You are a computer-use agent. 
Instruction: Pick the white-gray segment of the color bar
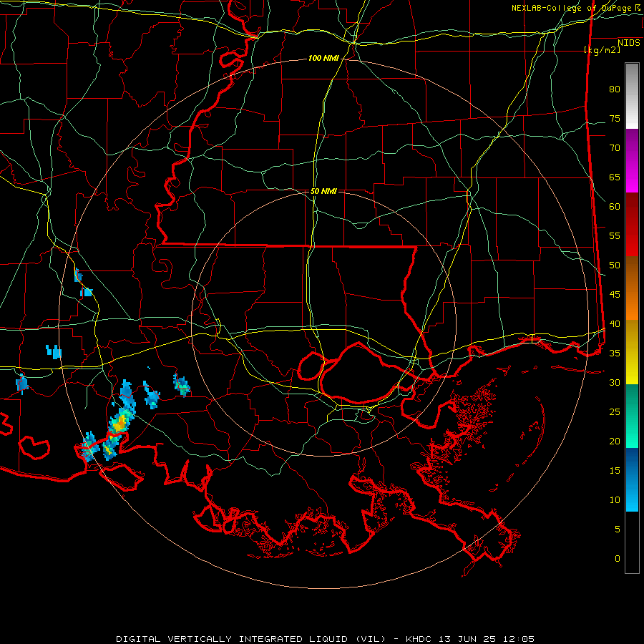[632, 96]
